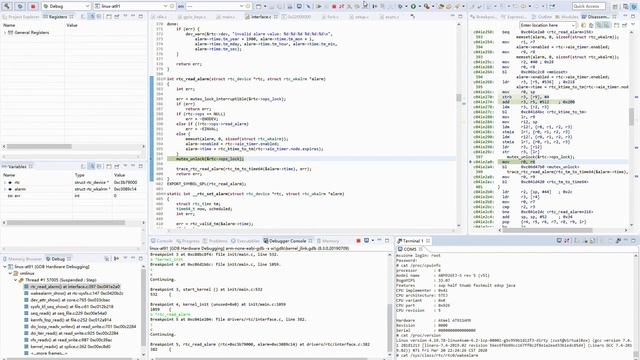Screen dimensions: 640x360
Task: Expand the rtc variable row
Action: pos(5,182)
